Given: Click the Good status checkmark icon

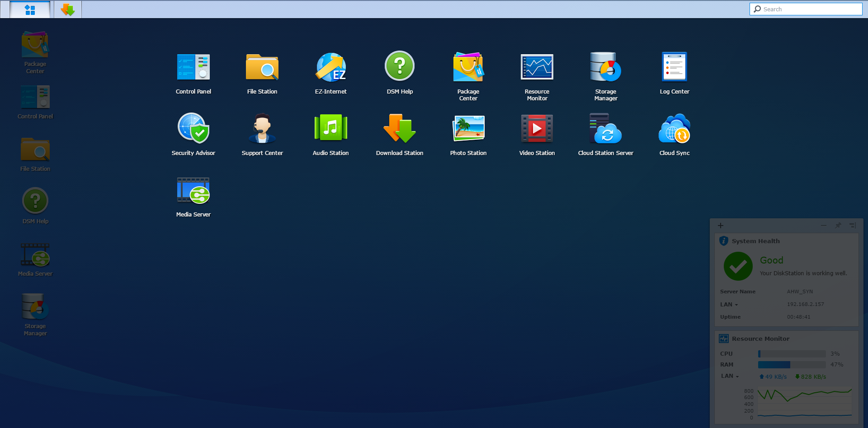Looking at the screenshot, I should tap(738, 266).
